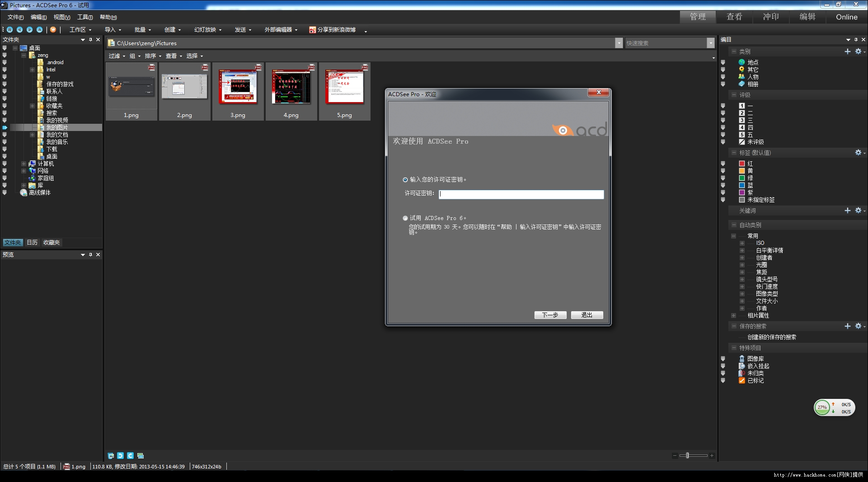868x482 pixels.
Task: Select 试用 ACDSee Pro 6 radio option
Action: [x=405, y=218]
